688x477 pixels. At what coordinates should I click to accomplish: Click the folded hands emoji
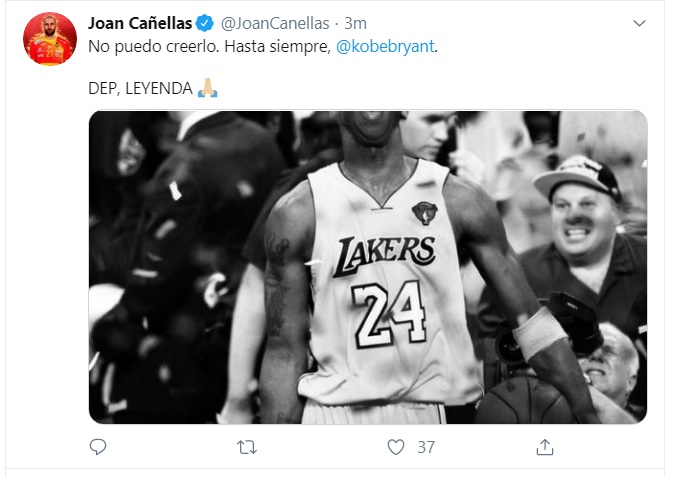208,89
